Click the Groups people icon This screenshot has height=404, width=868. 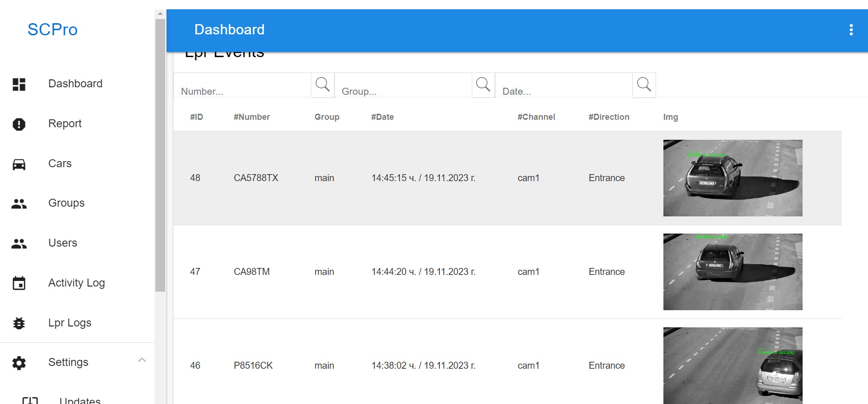coord(19,203)
